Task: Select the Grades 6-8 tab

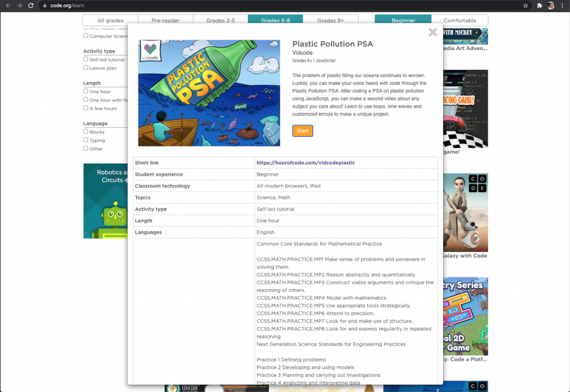Action: coord(275,21)
